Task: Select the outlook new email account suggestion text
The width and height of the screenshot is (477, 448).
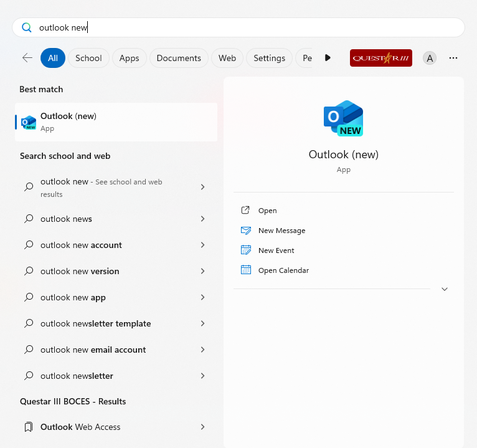Action: (x=93, y=350)
